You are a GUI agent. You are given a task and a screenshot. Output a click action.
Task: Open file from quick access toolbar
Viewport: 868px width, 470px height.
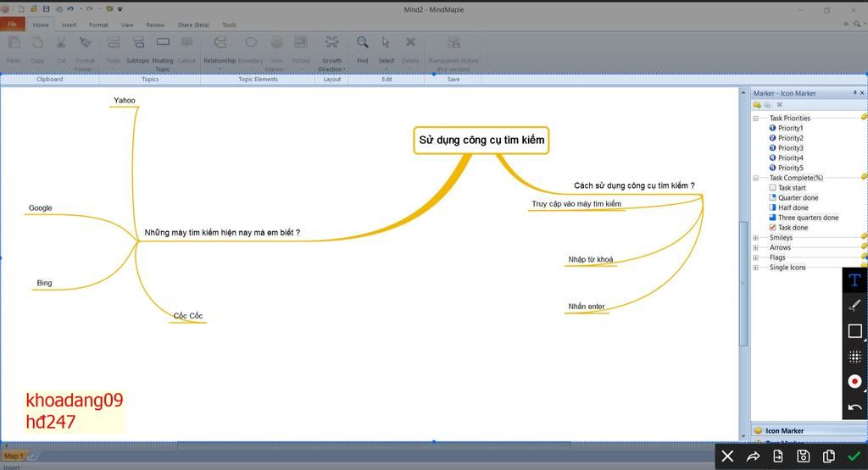34,8
